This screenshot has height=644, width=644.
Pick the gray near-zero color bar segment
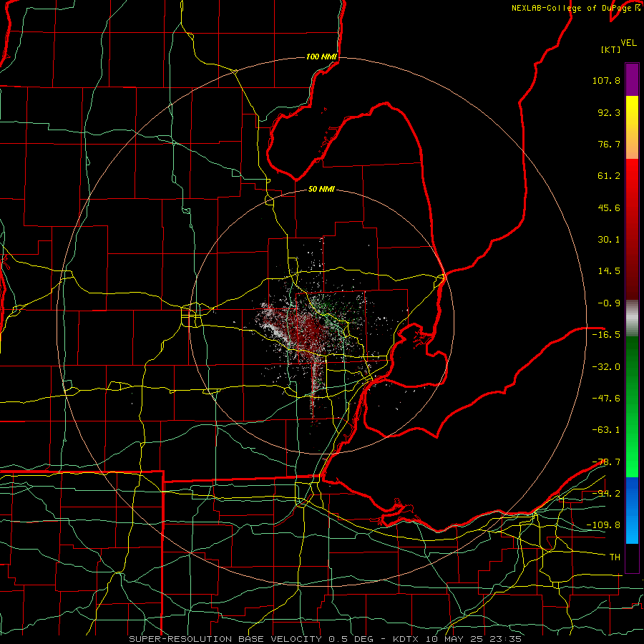(x=632, y=318)
